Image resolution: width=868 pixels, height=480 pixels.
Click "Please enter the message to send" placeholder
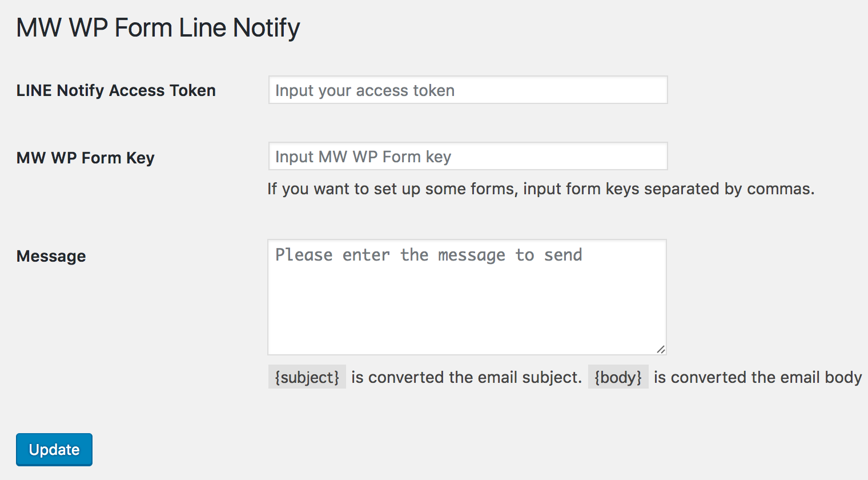pyautogui.click(x=429, y=255)
